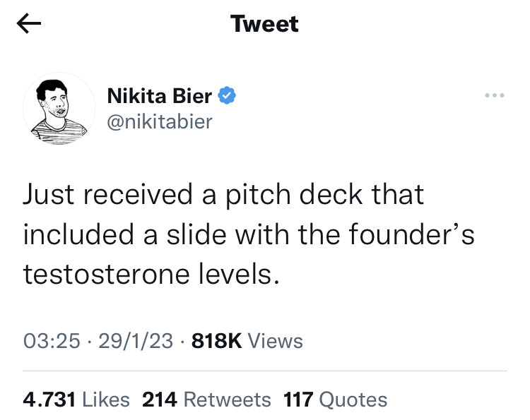This screenshot has width=530, height=420.
Task: Click the 03:25 timestamp
Action: (x=52, y=341)
